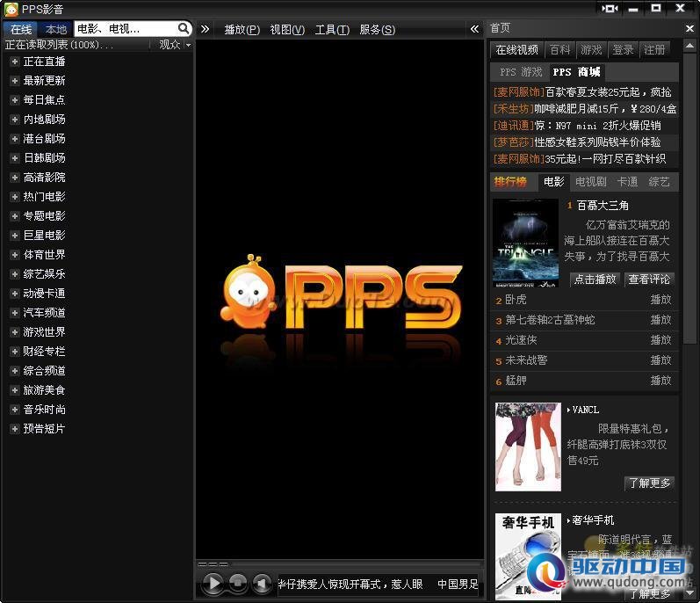Click 了解更多 under the VANCL ad
The image size is (700, 603).
650,483
